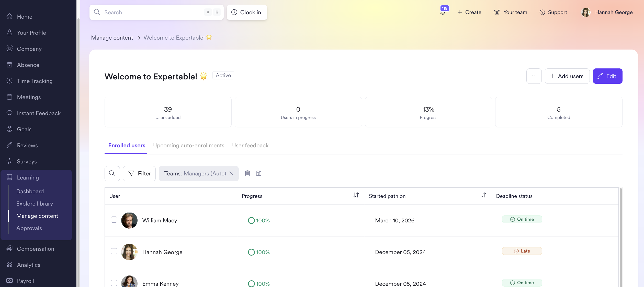This screenshot has width=644, height=287.
Task: Click the Add users button
Action: click(567, 76)
